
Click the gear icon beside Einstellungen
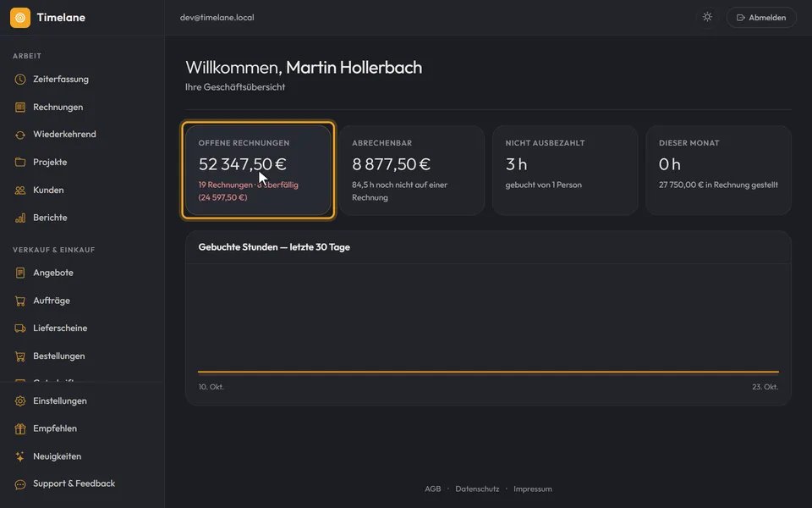[20, 401]
